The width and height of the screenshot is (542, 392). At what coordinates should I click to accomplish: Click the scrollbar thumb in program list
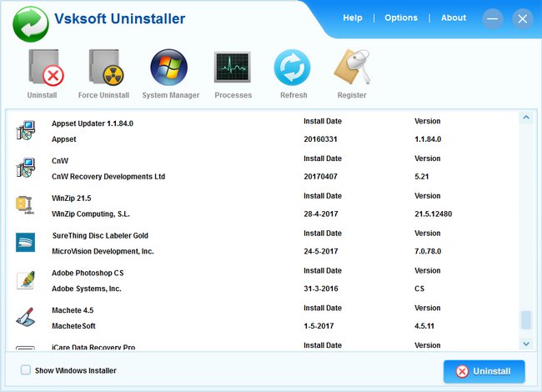tap(525, 320)
